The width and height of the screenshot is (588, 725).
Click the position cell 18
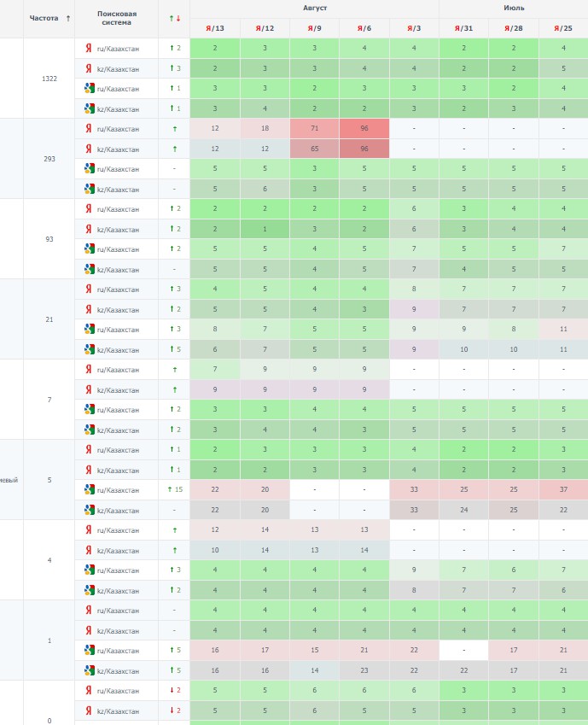click(x=265, y=129)
